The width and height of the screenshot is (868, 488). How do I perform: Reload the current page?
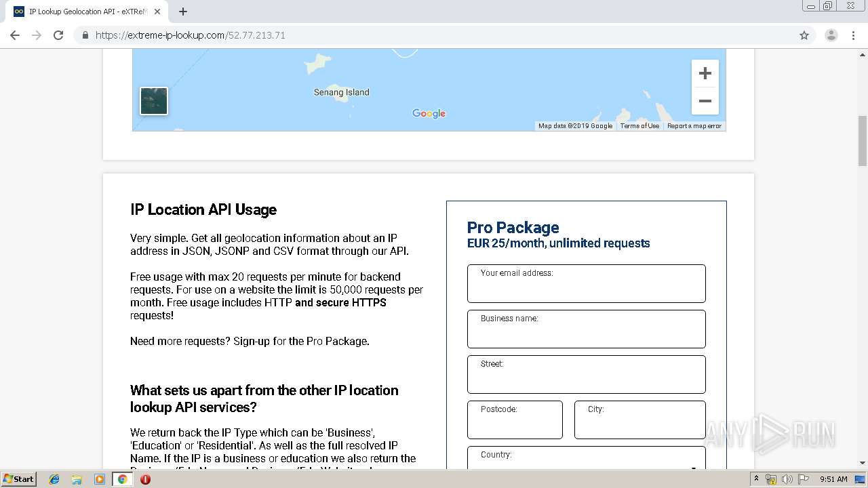(58, 35)
